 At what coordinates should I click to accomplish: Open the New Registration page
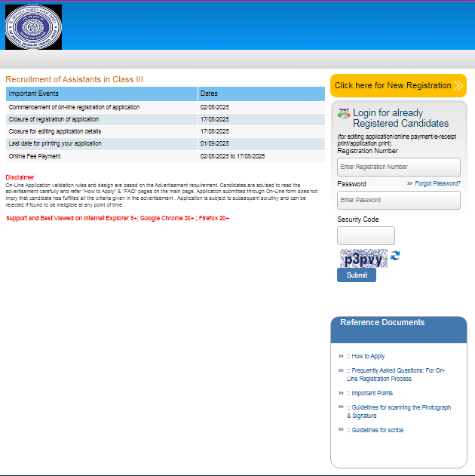click(x=393, y=85)
